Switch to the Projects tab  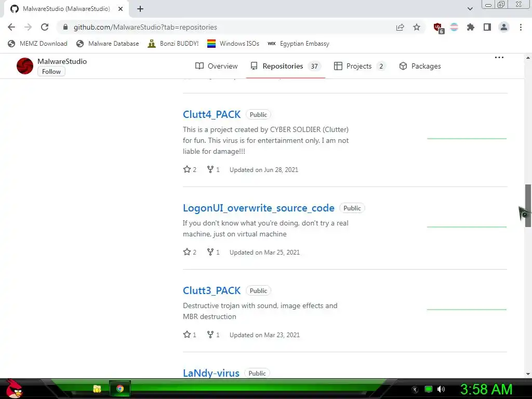click(x=360, y=66)
